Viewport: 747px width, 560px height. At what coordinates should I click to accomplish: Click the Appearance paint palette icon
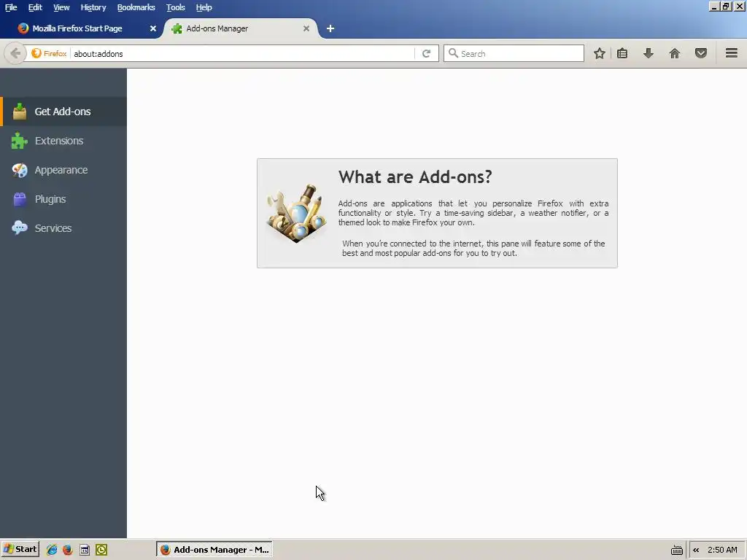[x=19, y=170]
